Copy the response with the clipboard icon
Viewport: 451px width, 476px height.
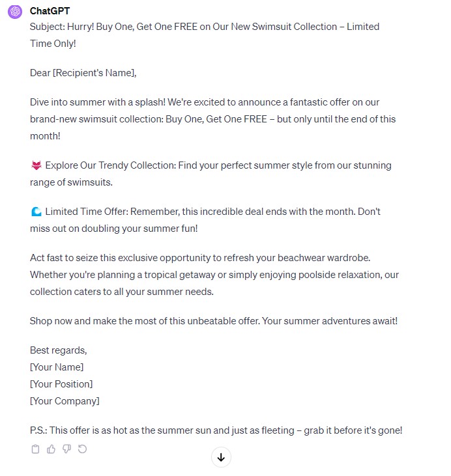[x=35, y=449]
